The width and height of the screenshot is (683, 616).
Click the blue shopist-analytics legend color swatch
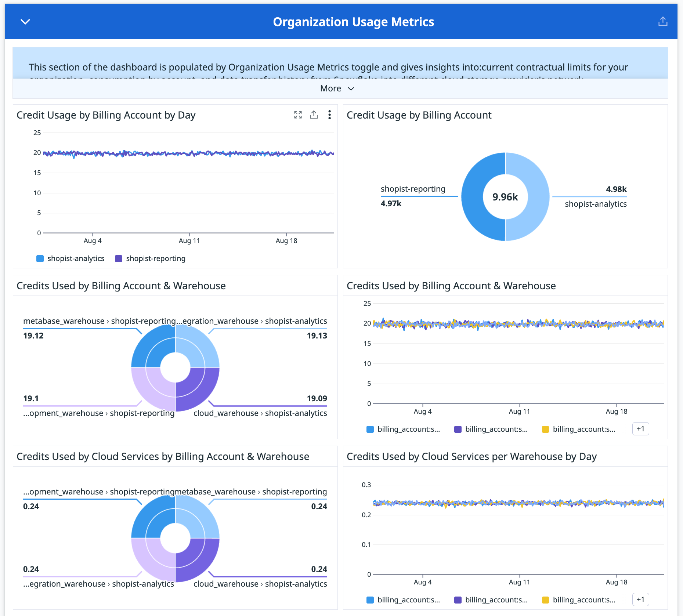click(40, 258)
